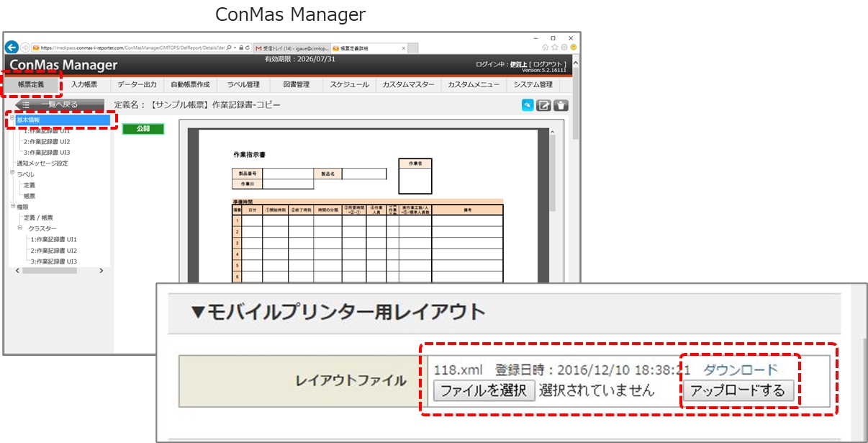Click the ファイルを選択 button
The height and width of the screenshot is (443, 868).
point(484,391)
